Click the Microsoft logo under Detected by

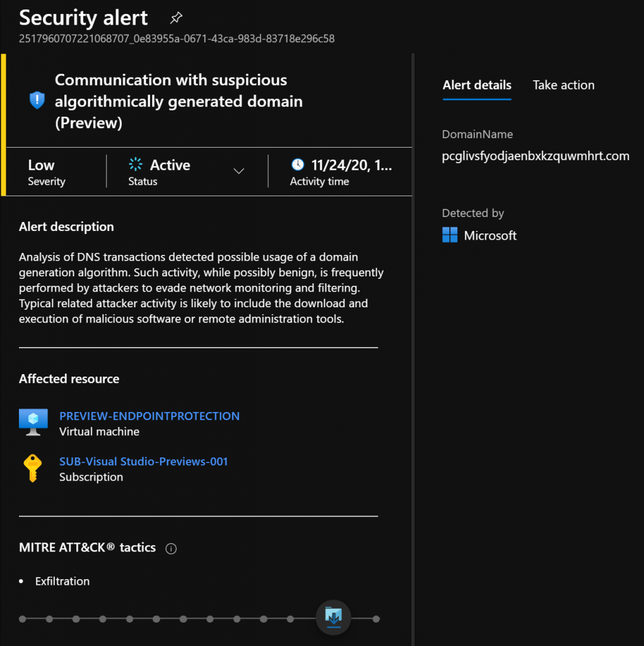(450, 235)
